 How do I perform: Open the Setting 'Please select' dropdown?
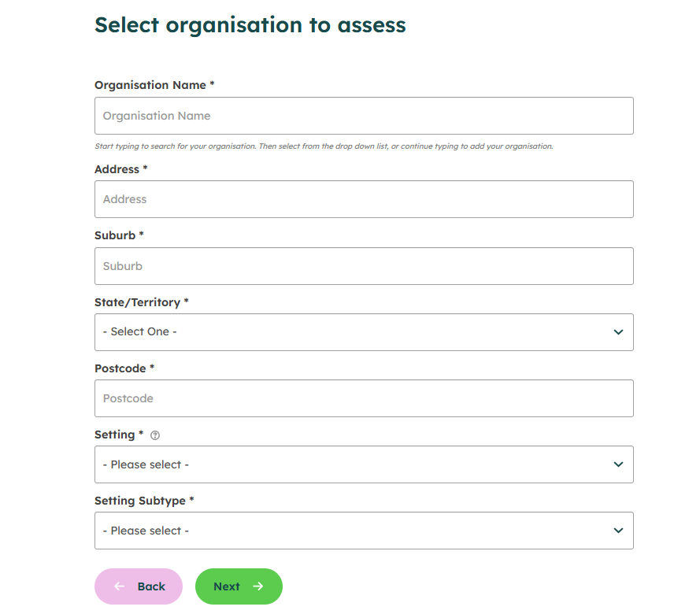(364, 464)
